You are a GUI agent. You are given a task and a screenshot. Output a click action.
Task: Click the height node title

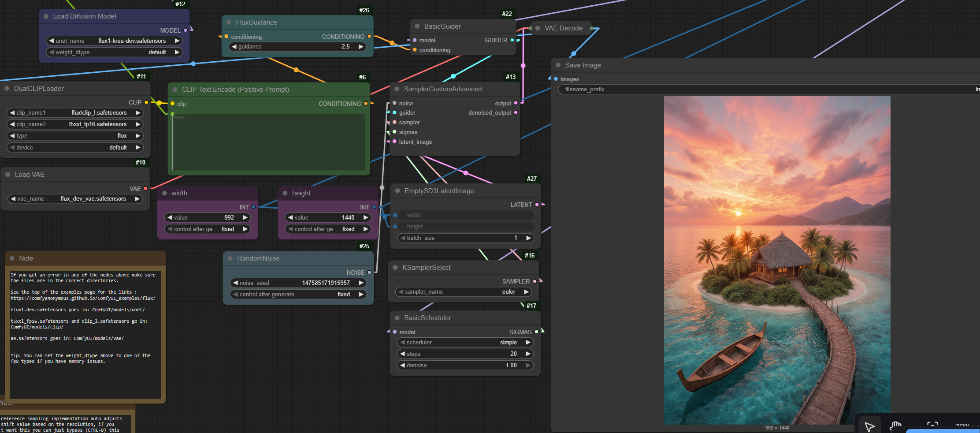pos(301,193)
